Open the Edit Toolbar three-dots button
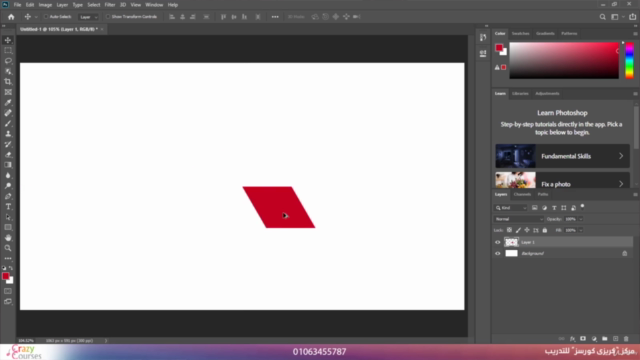 [8, 258]
